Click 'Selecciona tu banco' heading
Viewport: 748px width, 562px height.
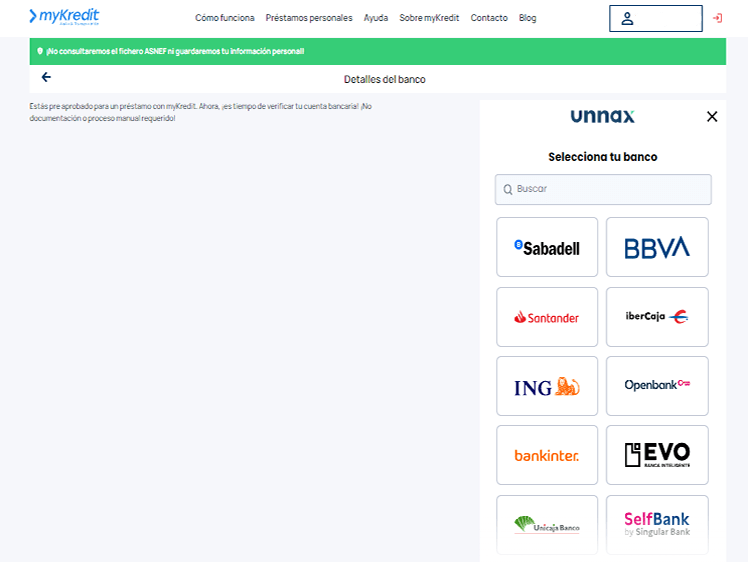click(x=603, y=157)
